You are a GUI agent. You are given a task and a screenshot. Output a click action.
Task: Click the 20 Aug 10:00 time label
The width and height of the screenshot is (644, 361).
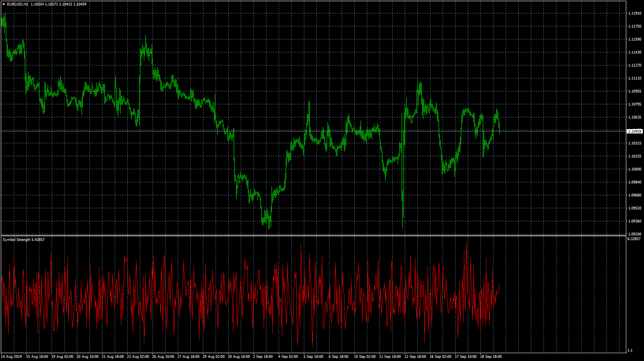[87, 357]
